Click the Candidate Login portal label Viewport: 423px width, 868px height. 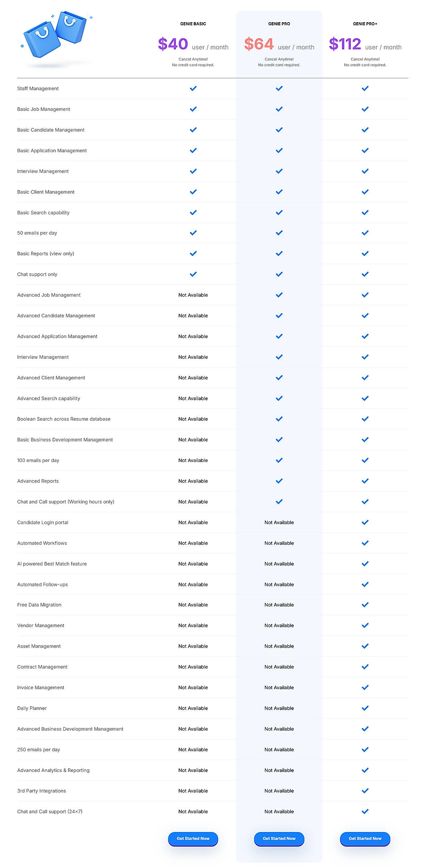pyautogui.click(x=43, y=522)
